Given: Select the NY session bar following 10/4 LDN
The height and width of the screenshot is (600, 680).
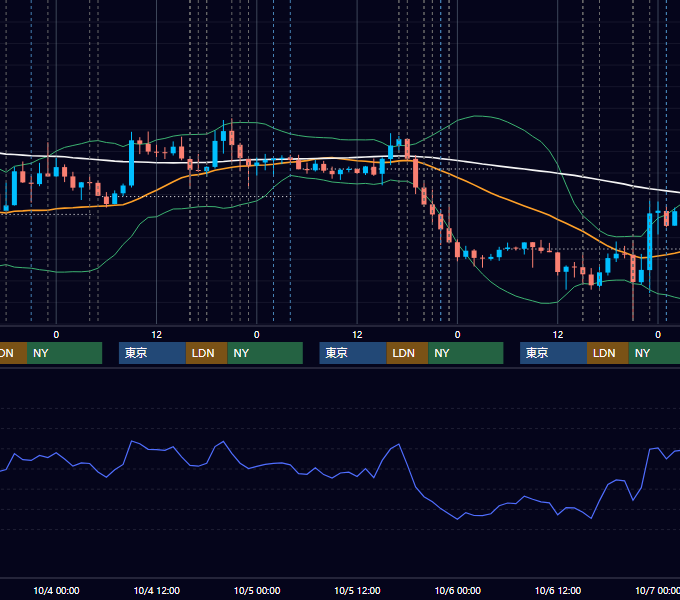Looking at the screenshot, I should (265, 353).
